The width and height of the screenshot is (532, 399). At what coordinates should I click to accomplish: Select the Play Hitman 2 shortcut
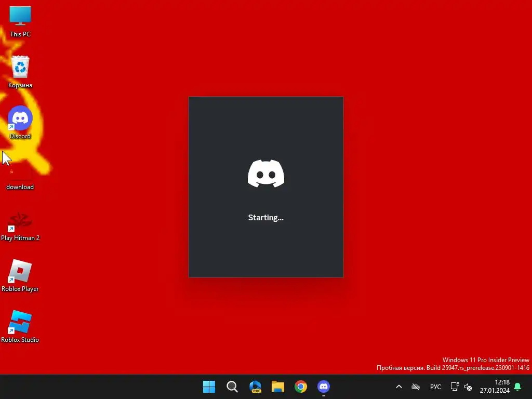tap(20, 227)
